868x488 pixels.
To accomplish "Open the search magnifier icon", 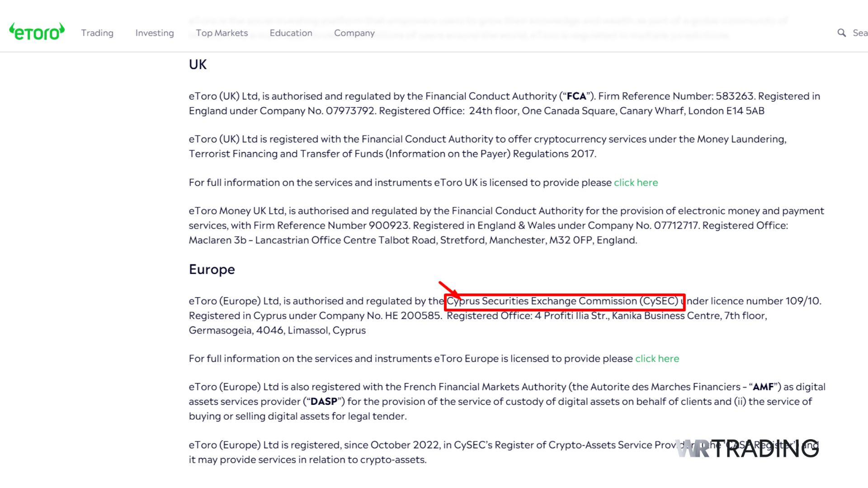I will (841, 33).
